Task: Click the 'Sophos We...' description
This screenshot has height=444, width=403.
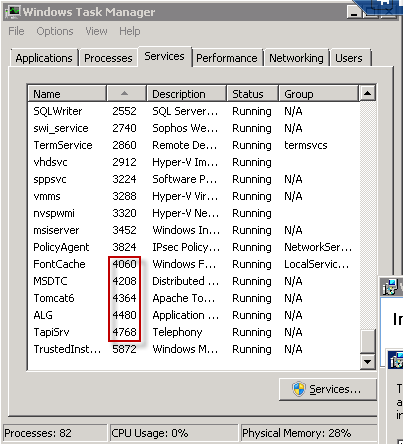Action: point(185,128)
